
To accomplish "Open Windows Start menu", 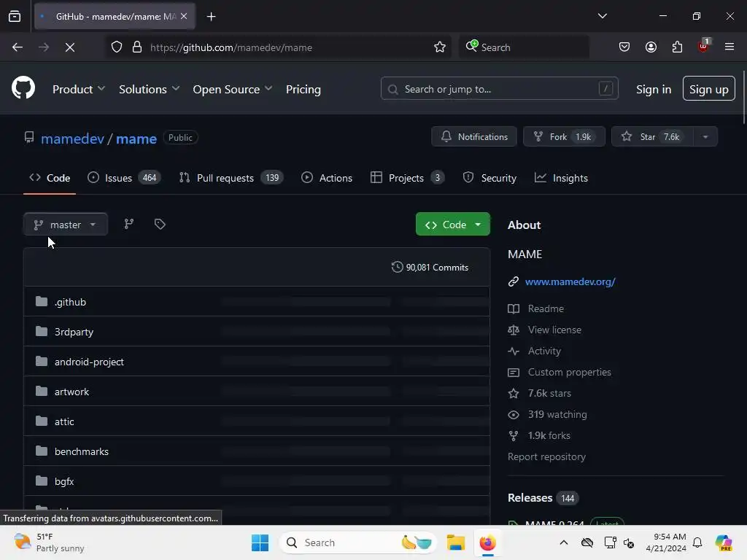I will pyautogui.click(x=260, y=542).
